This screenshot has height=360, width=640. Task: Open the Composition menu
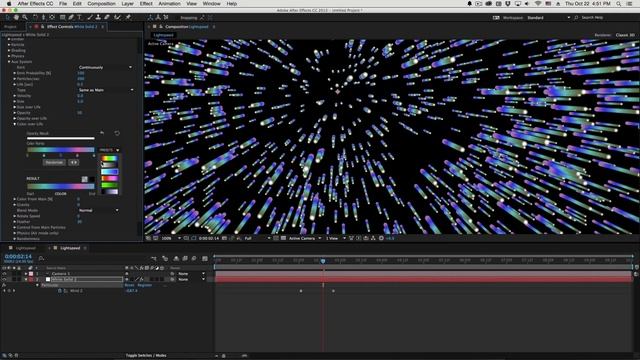coord(101,4)
